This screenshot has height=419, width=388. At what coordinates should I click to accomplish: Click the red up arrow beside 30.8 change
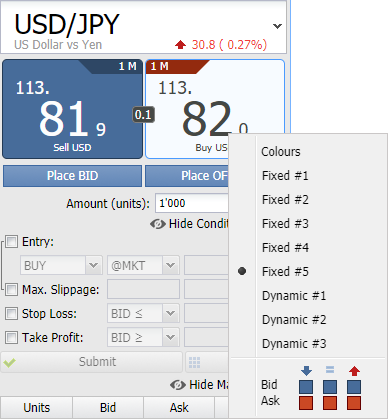pos(180,45)
